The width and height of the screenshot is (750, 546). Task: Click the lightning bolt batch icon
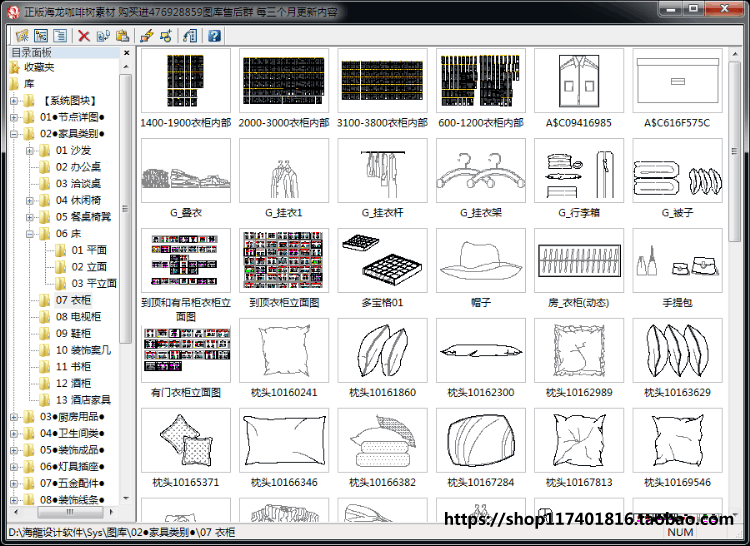(x=146, y=35)
